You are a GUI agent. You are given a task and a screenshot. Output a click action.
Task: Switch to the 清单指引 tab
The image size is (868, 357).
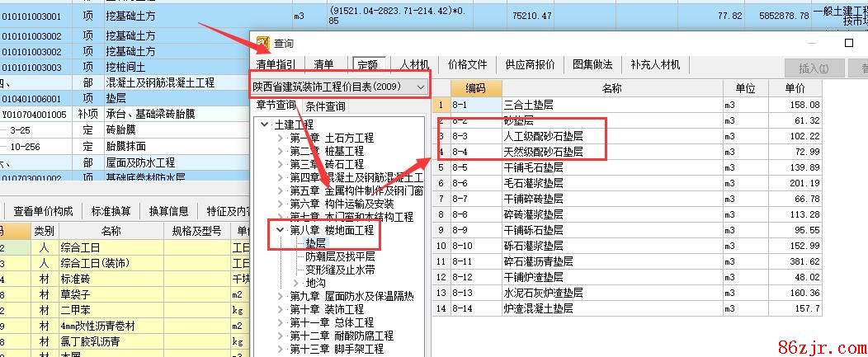(x=276, y=64)
